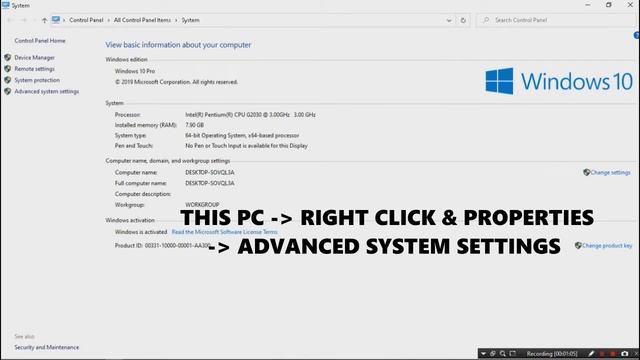Click the 7.90 GB installed memory value
640x360 pixels.
click(x=194, y=125)
